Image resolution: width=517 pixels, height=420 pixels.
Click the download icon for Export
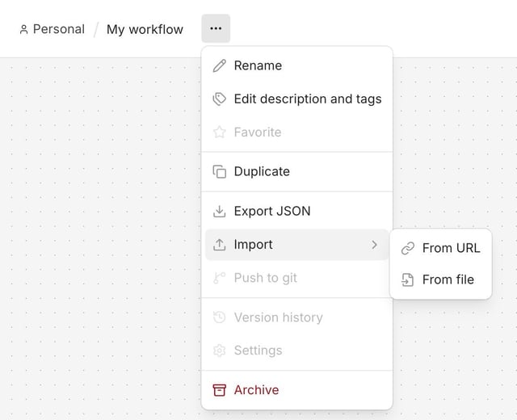click(x=219, y=212)
